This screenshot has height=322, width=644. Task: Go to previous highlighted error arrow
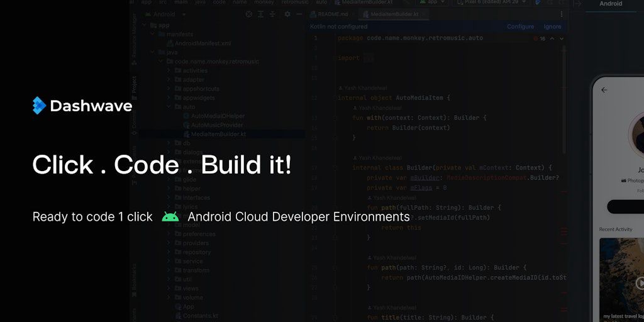coord(552,38)
